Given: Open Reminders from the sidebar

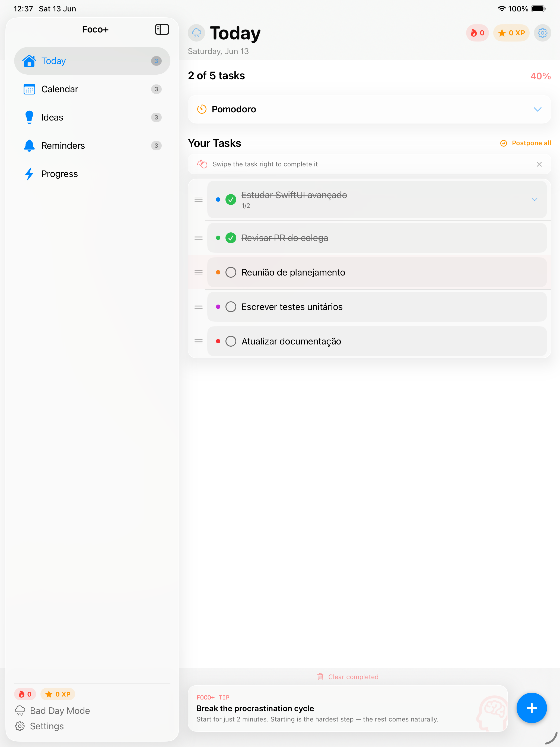Looking at the screenshot, I should pyautogui.click(x=92, y=145).
